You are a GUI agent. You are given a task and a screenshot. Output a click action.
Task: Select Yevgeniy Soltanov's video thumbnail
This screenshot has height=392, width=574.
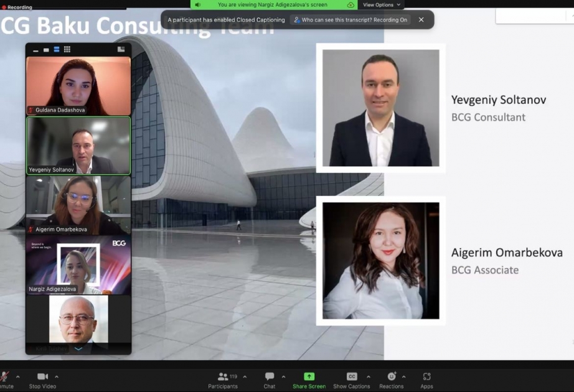(x=78, y=146)
